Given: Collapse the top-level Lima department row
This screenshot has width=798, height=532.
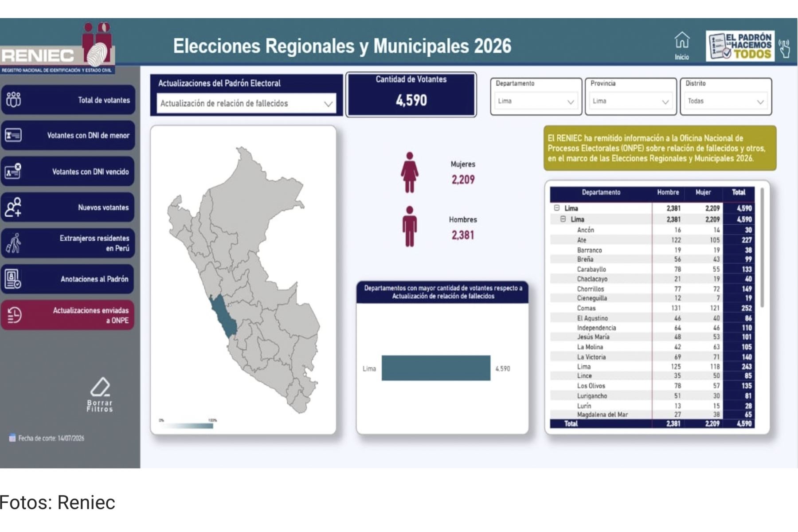Looking at the screenshot, I should pyautogui.click(x=557, y=208).
